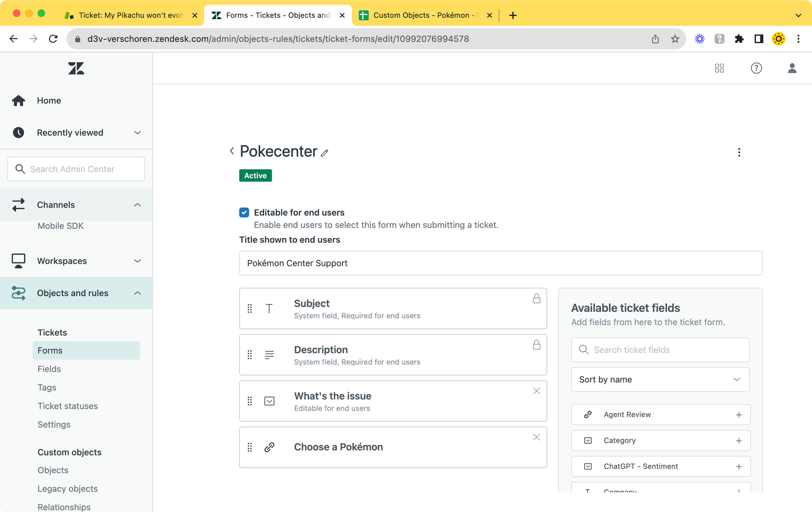The image size is (812, 512).
Task: Open the three-dot form options menu
Action: 739,152
